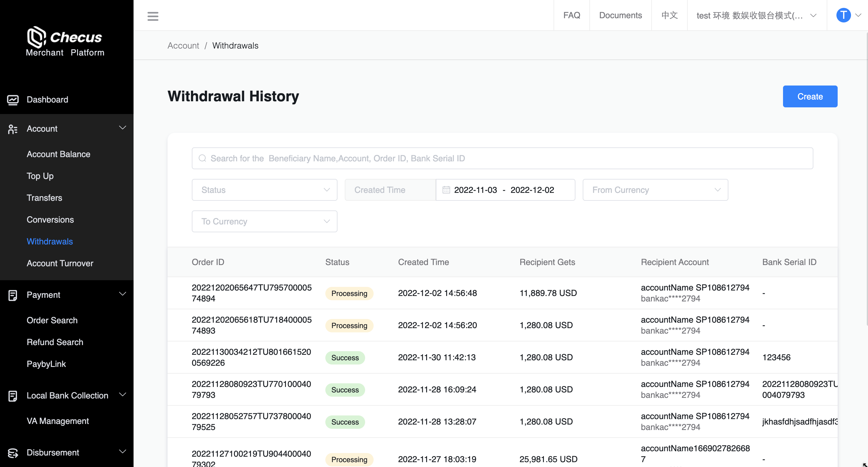
Task: Open the Status filter dropdown
Action: [264, 190]
